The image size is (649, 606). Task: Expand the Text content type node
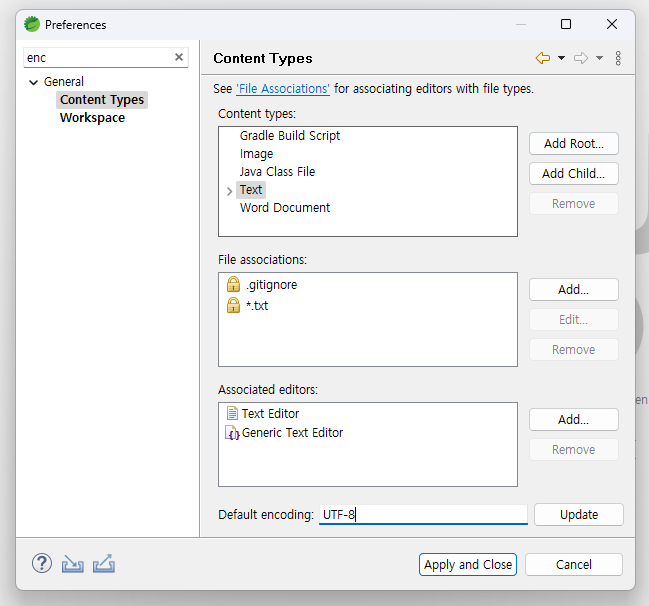click(x=230, y=190)
